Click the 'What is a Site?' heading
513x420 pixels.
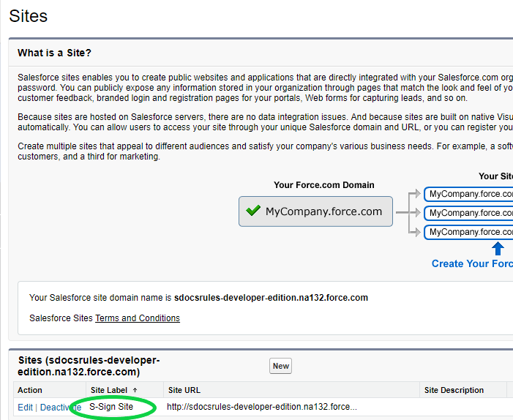54,53
